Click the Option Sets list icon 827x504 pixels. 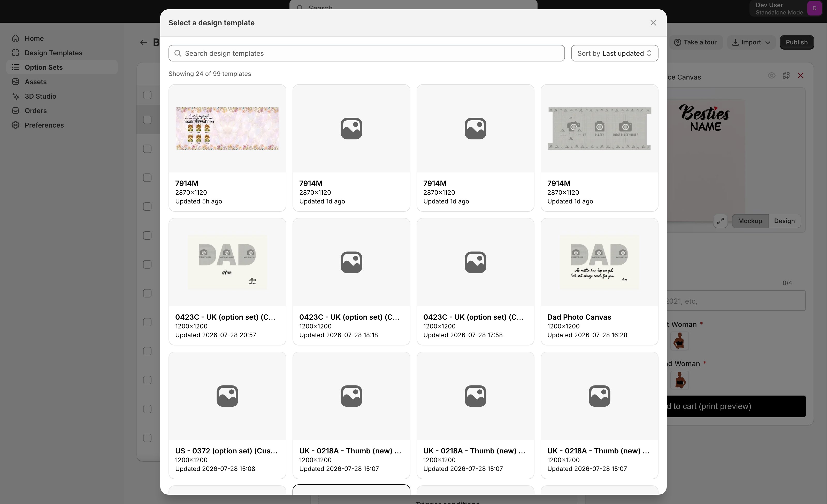[x=16, y=67]
